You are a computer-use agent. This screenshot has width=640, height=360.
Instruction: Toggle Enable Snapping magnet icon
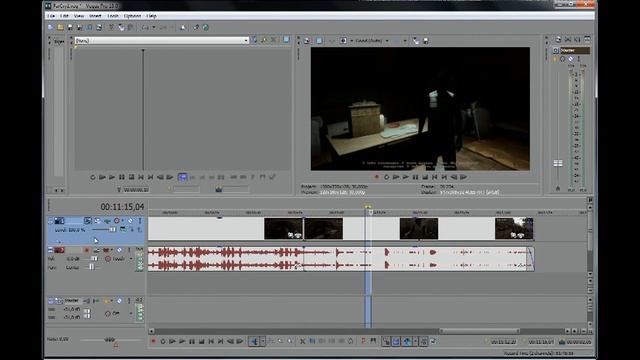pos(386,341)
